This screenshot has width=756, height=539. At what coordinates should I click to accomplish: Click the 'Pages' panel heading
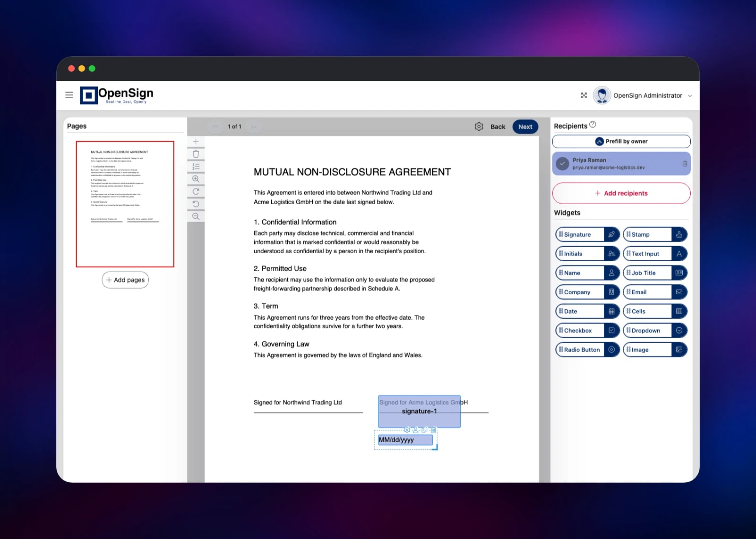click(77, 126)
